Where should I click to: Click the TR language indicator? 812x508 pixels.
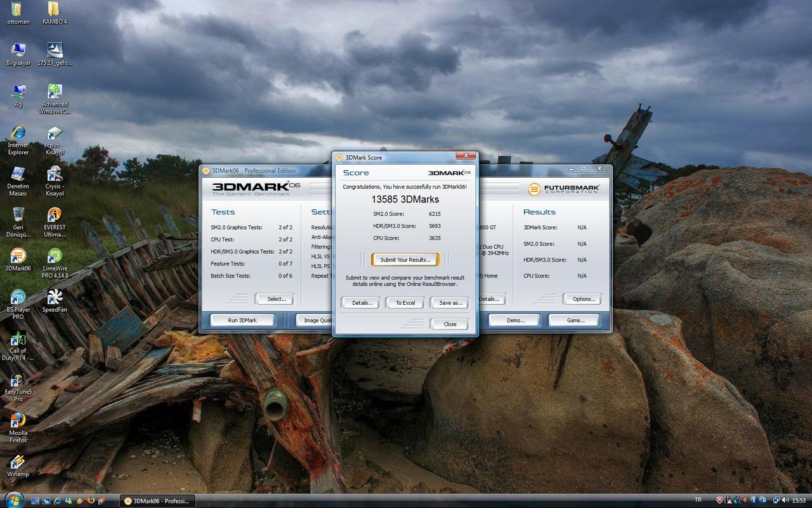(698, 500)
